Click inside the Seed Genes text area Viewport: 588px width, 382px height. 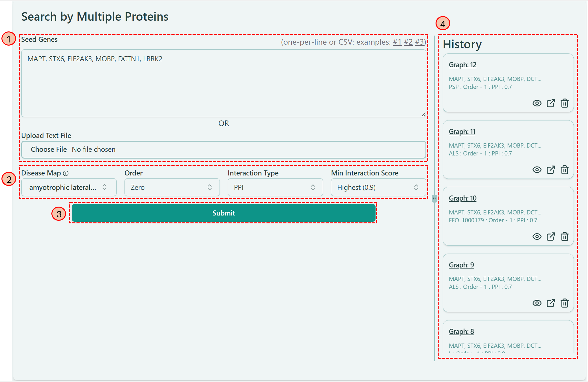[224, 84]
